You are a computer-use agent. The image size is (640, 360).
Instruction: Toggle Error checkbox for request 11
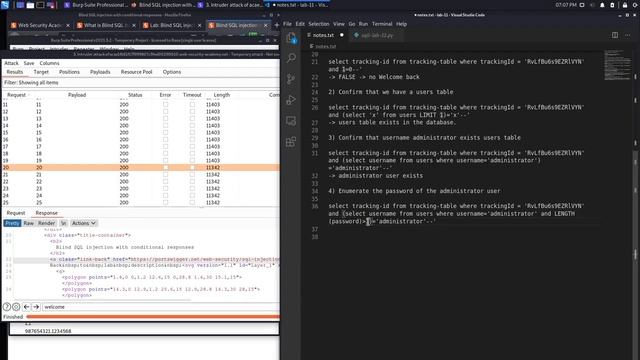point(165,104)
